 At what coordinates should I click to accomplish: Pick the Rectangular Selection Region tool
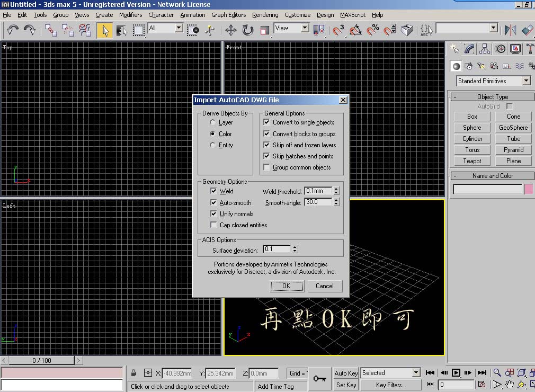139,30
